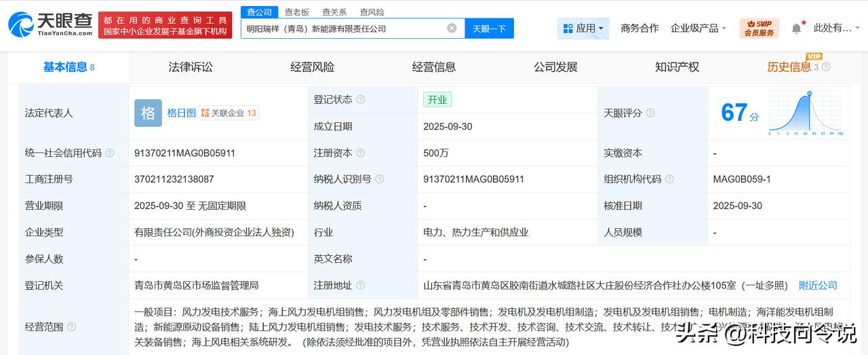Click the 500万 registered capital value
The width and height of the screenshot is (868, 355).
pyautogui.click(x=437, y=153)
